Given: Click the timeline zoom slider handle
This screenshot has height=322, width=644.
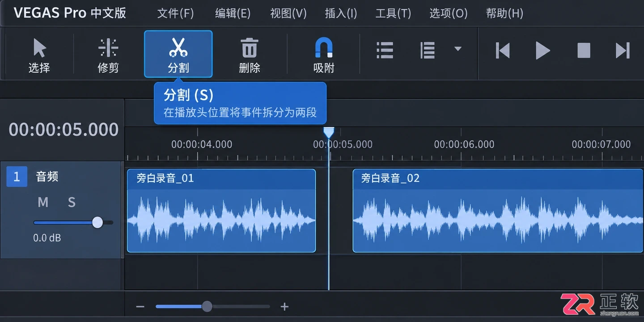Looking at the screenshot, I should tap(207, 306).
